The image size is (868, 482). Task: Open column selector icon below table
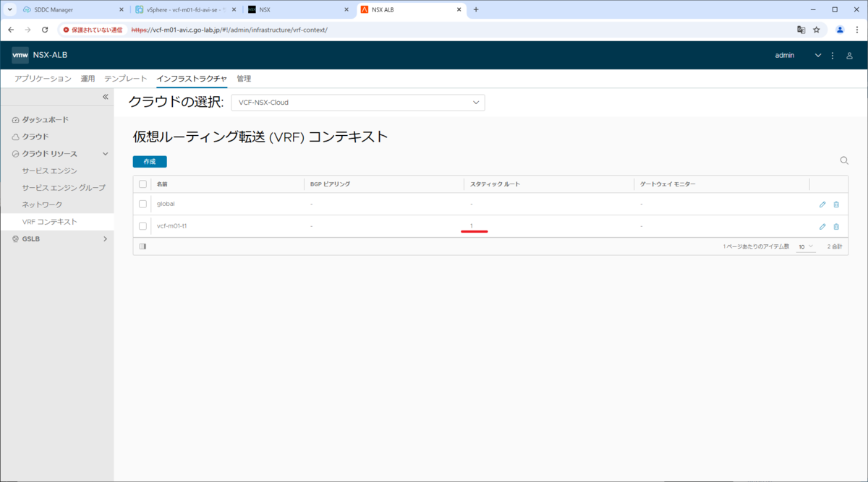pyautogui.click(x=142, y=246)
